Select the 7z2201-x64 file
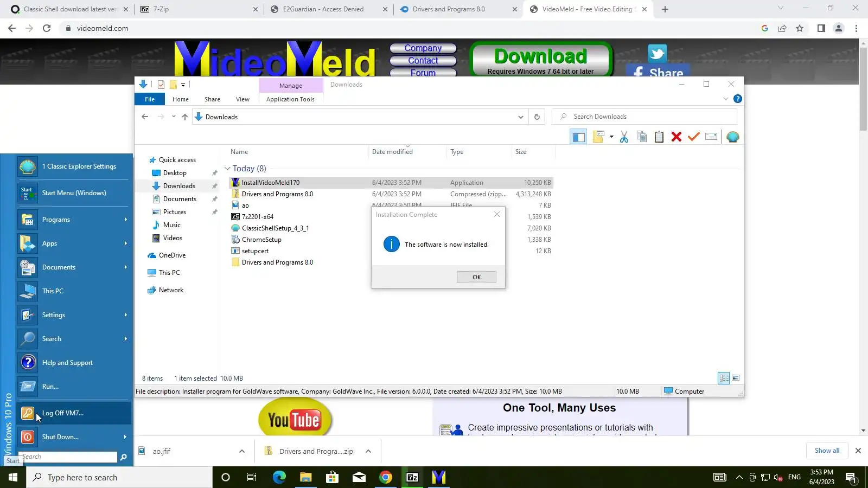The height and width of the screenshot is (488, 868). pos(258,217)
